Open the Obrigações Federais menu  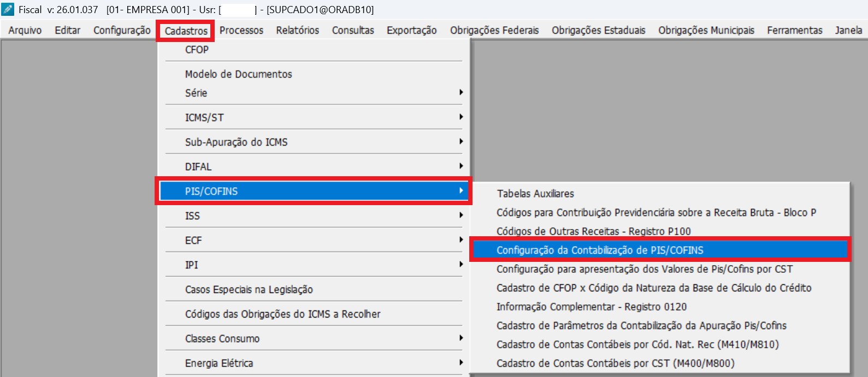pos(494,30)
